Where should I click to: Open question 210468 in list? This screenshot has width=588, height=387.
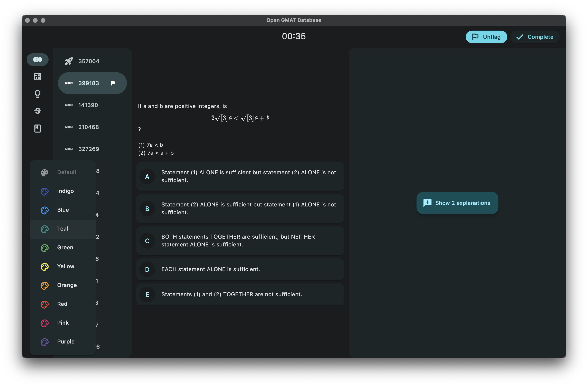pyautogui.click(x=89, y=127)
